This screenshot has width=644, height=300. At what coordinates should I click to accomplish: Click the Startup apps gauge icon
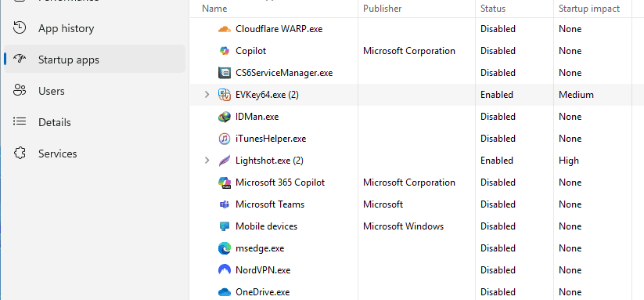[20, 59]
